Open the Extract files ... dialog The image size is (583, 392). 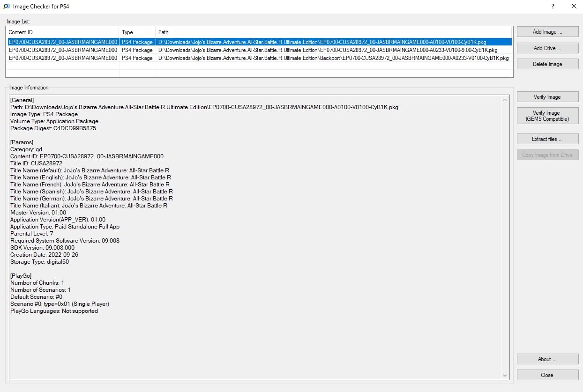coord(547,139)
